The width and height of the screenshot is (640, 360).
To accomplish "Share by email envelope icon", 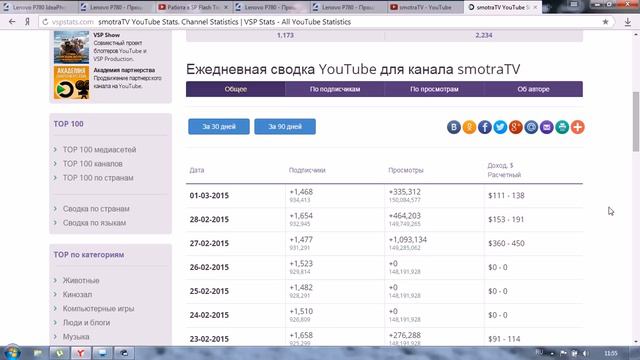I will pyautogui.click(x=547, y=127).
